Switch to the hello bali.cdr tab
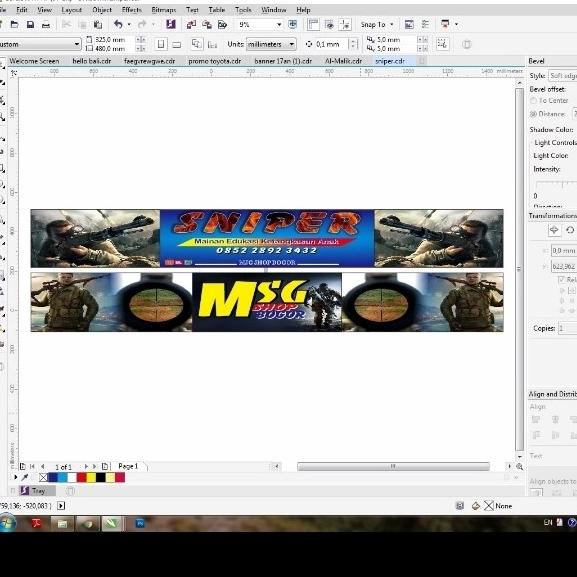 coord(92,61)
